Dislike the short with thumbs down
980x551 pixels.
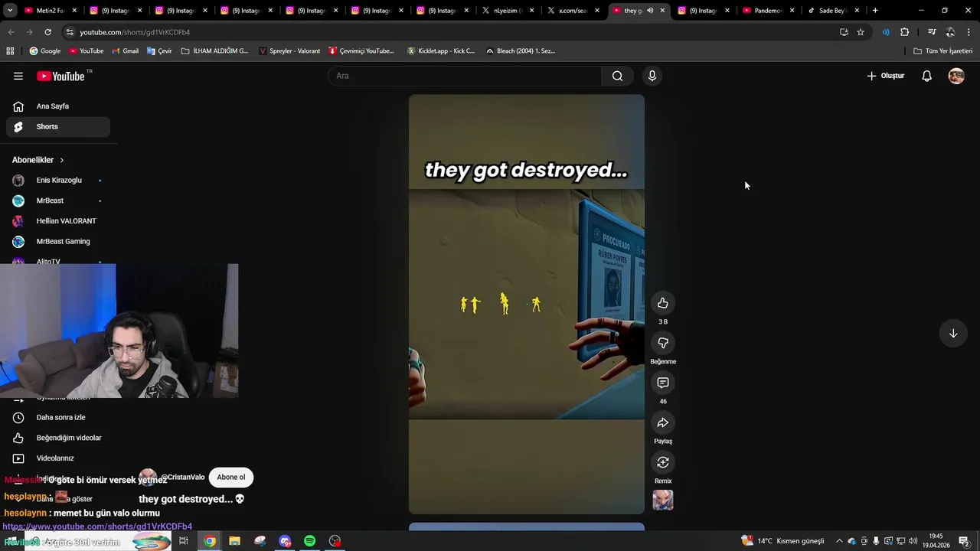click(663, 343)
